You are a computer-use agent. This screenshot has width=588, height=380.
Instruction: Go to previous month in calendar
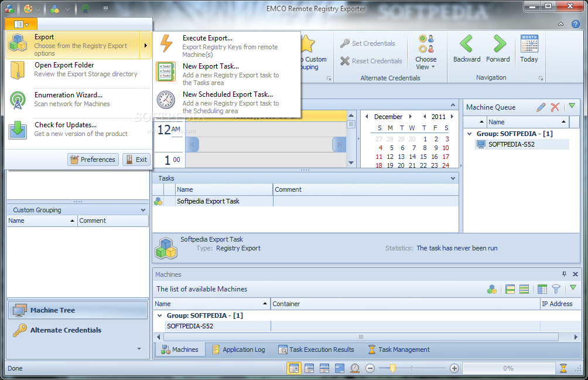tap(367, 117)
